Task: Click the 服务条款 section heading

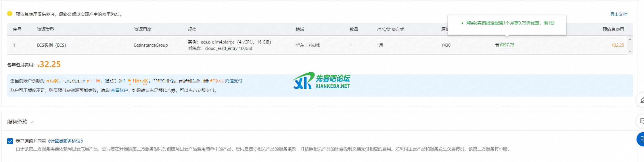Action: 17,122
